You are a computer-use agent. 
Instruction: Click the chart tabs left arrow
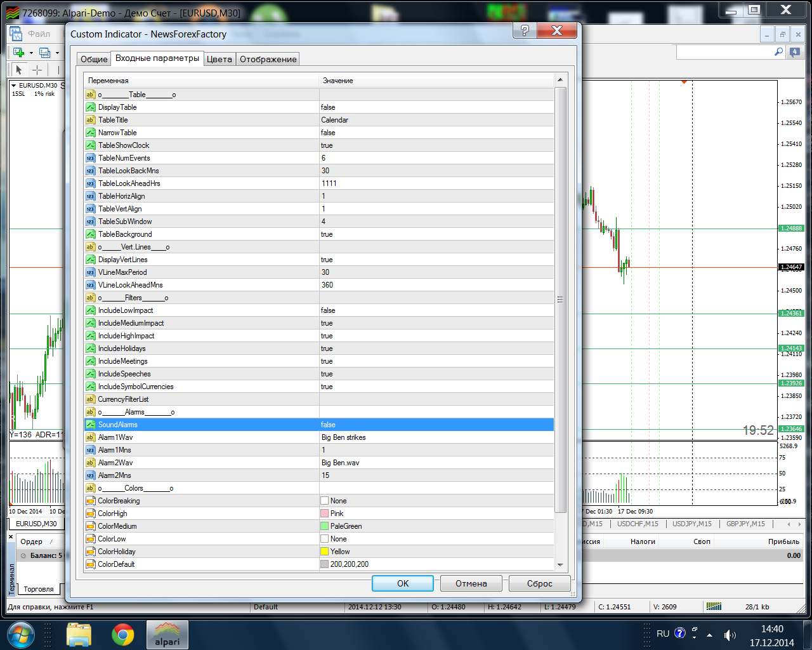click(x=789, y=524)
